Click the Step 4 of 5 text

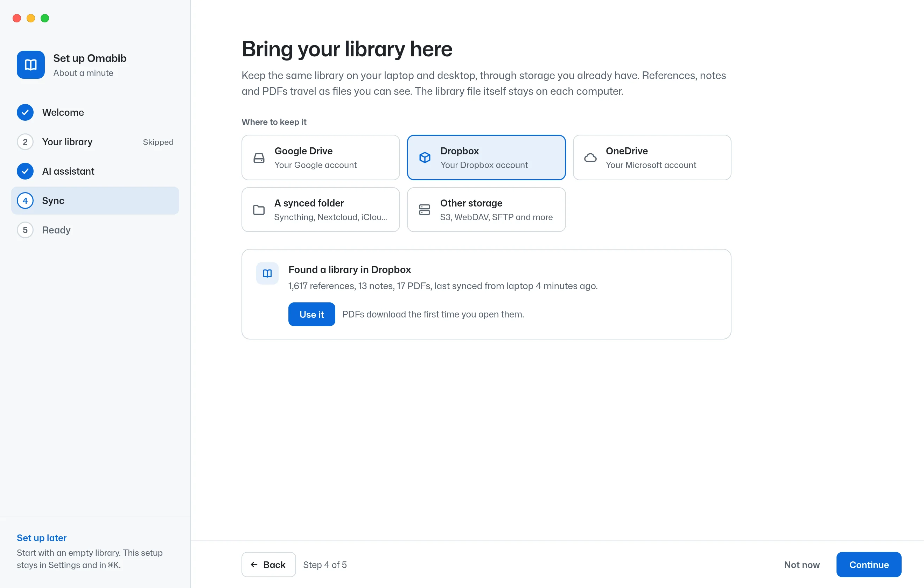pyautogui.click(x=325, y=565)
